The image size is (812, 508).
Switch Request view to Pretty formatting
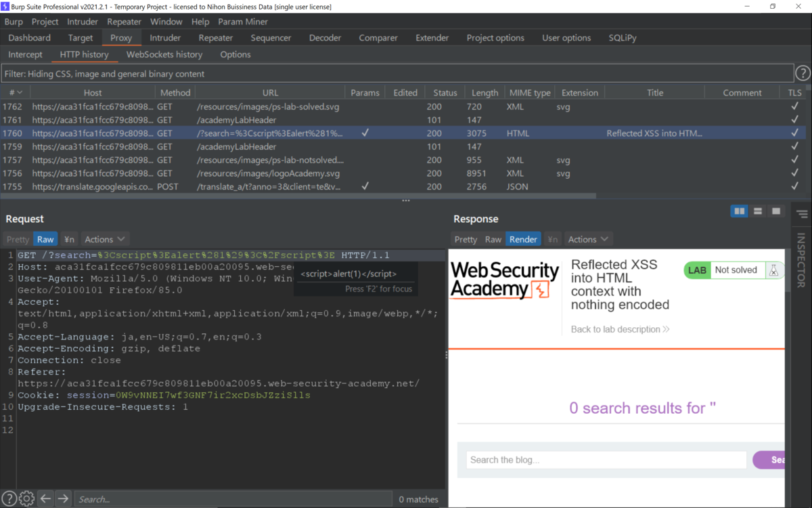(x=17, y=238)
